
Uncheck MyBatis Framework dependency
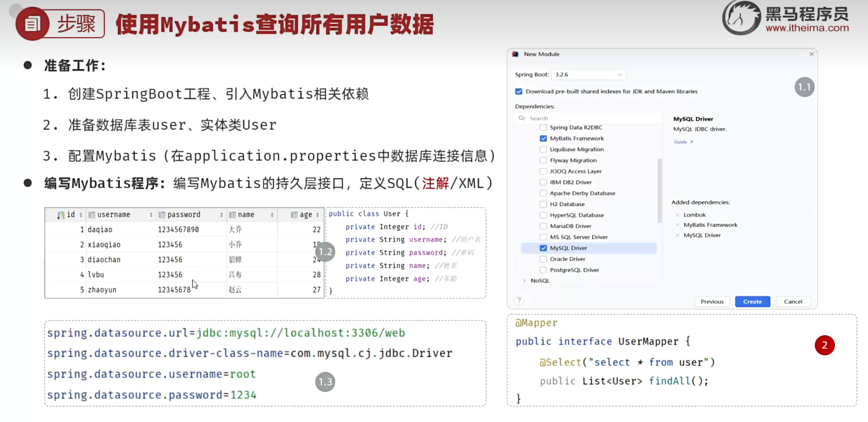point(543,138)
